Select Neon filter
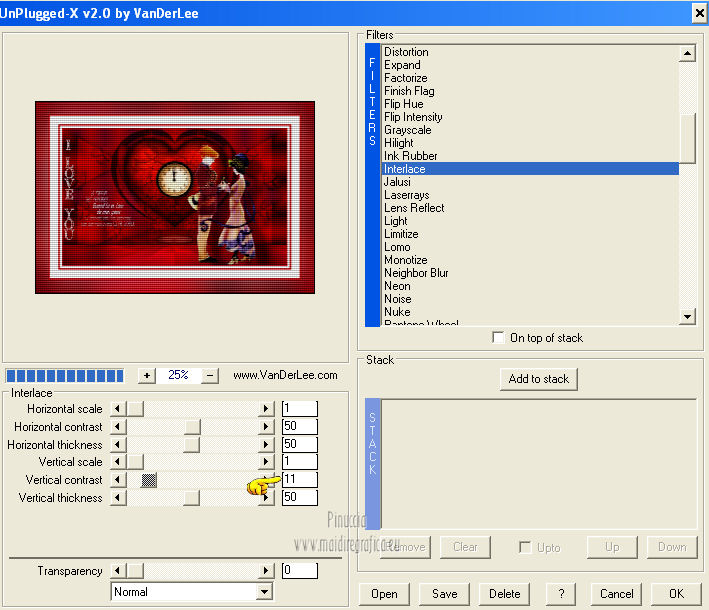The height and width of the screenshot is (610, 709). pyautogui.click(x=530, y=286)
